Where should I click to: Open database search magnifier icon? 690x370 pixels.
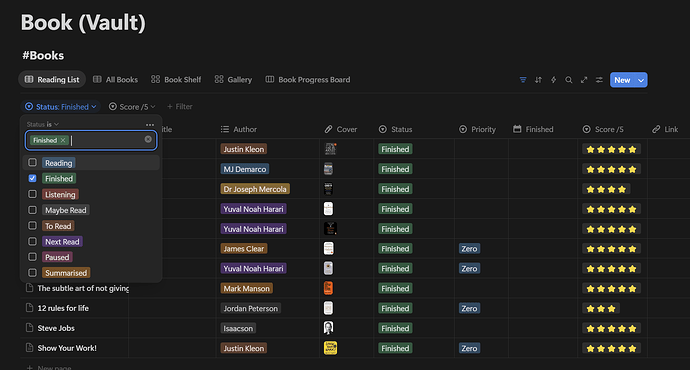569,80
